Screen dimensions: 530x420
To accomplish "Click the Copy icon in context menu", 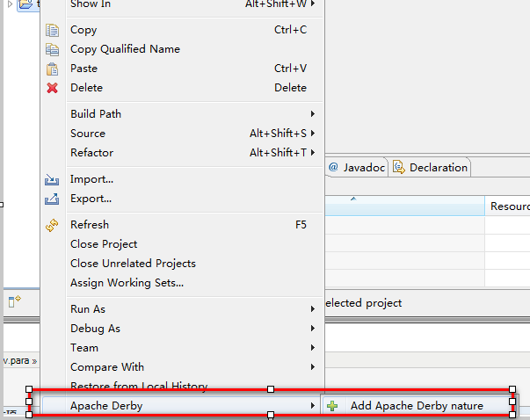I will tap(52, 30).
